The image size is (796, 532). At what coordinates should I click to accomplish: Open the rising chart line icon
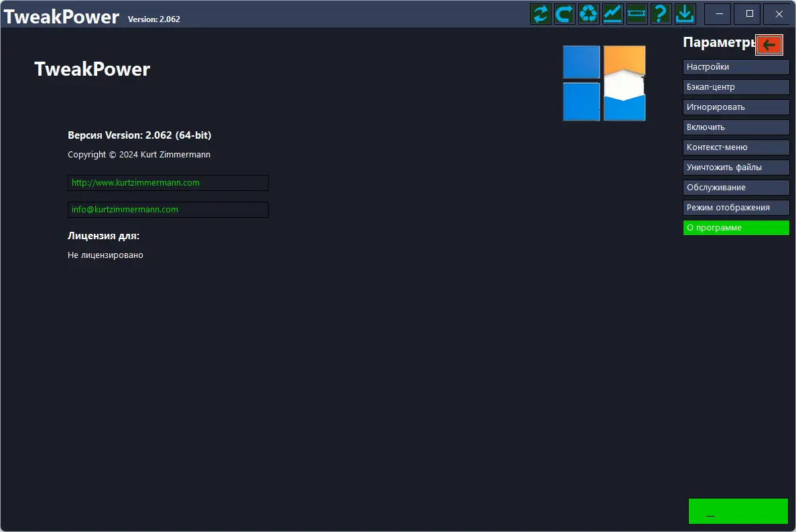612,13
